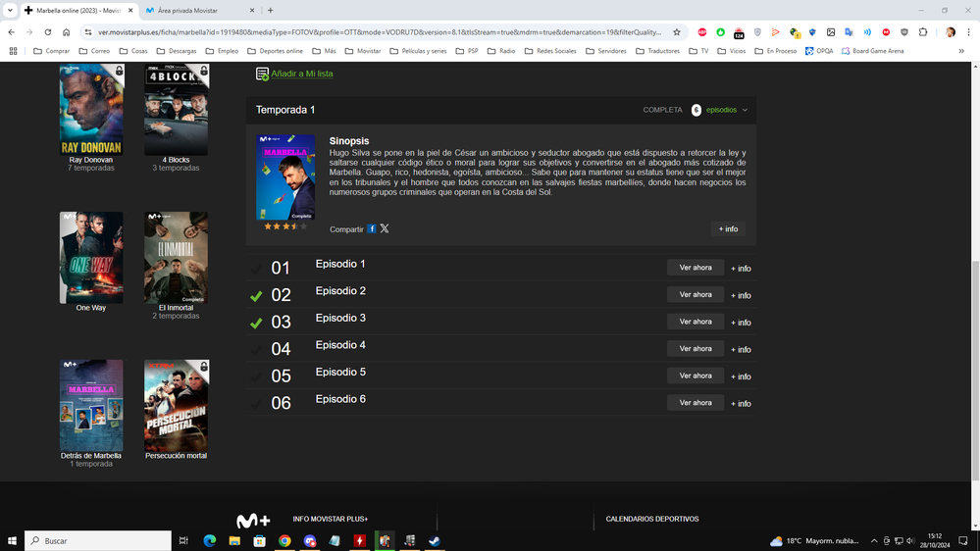Open the bookmarks apps grid icon
Image resolution: width=980 pixels, height=551 pixels.
pyautogui.click(x=13, y=51)
